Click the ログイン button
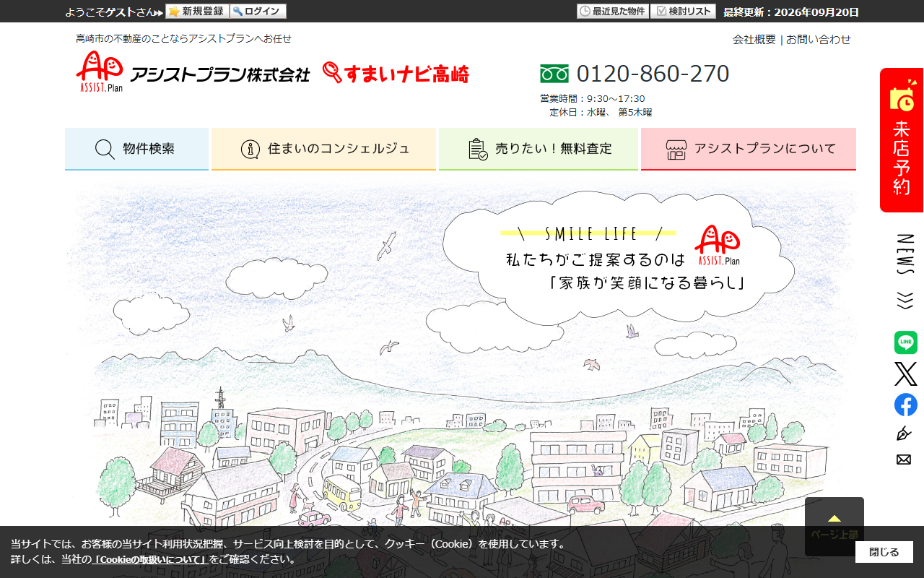The width and height of the screenshot is (924, 578). point(258,12)
